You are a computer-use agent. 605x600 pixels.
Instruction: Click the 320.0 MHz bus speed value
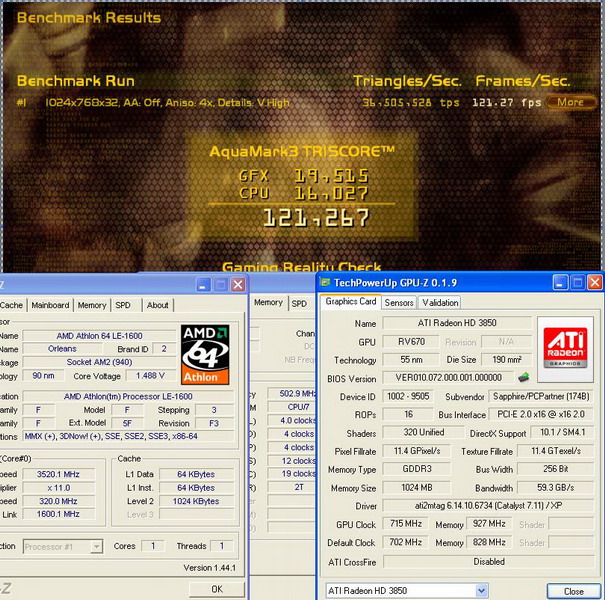click(x=58, y=501)
